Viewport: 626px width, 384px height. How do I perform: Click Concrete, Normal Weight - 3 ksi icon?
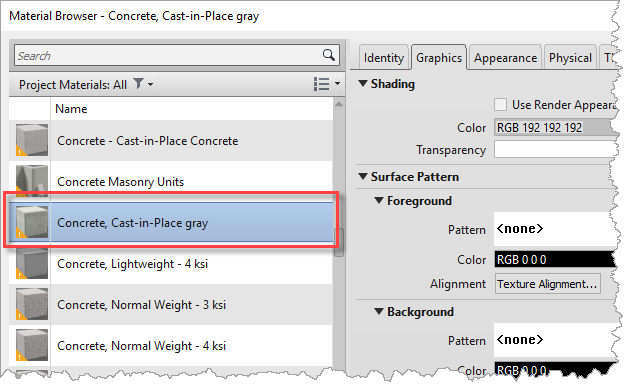(32, 304)
